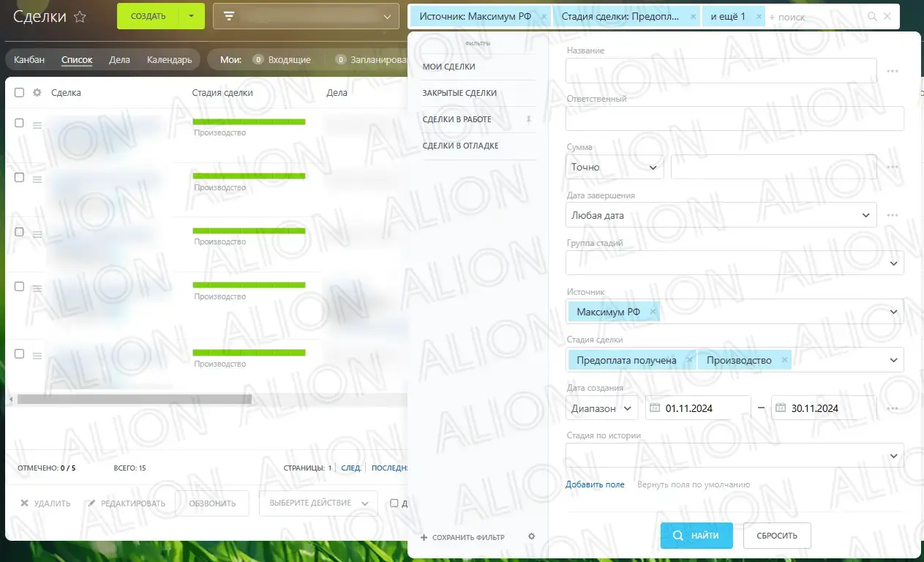Sort by Стадия сделки column header
The height and width of the screenshot is (562, 924).
tap(222, 93)
